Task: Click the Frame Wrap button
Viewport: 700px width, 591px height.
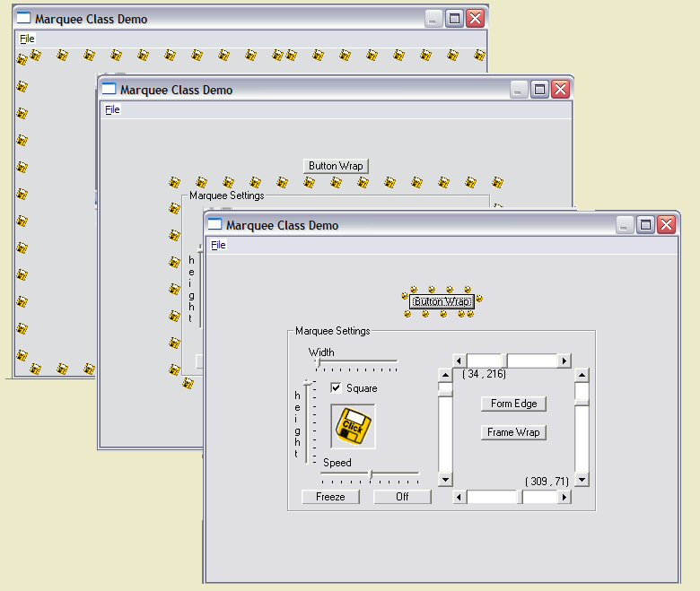Action: [x=513, y=432]
